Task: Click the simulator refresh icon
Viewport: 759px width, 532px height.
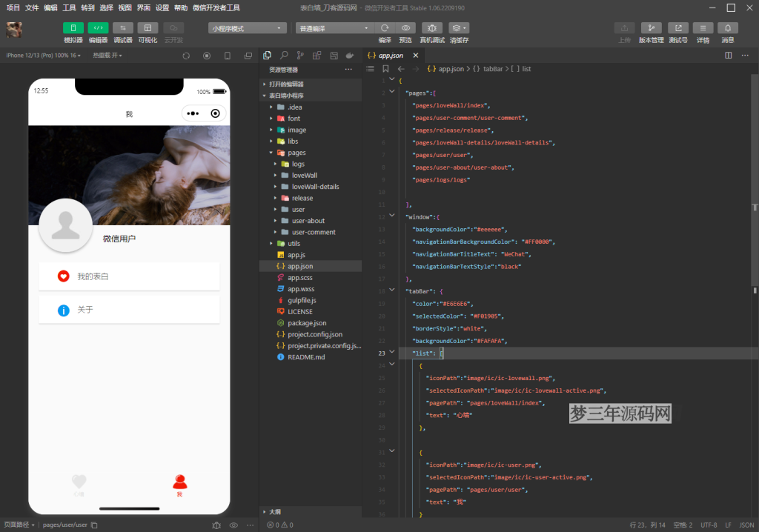Action: (186, 56)
